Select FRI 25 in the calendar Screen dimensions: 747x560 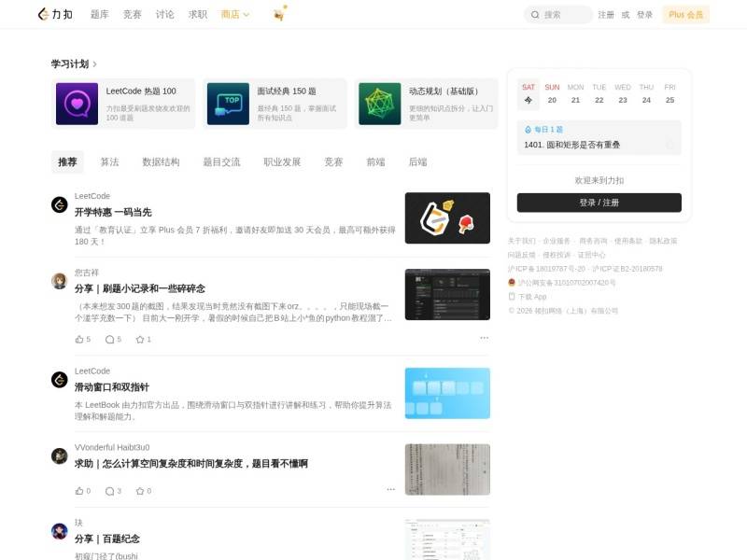[669, 94]
